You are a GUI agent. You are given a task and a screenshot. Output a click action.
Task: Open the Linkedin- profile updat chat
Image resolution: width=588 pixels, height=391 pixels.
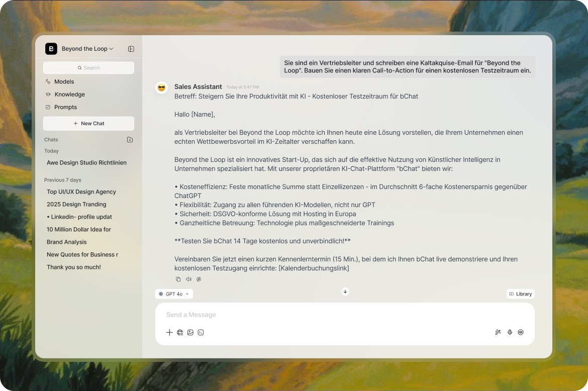tap(79, 217)
